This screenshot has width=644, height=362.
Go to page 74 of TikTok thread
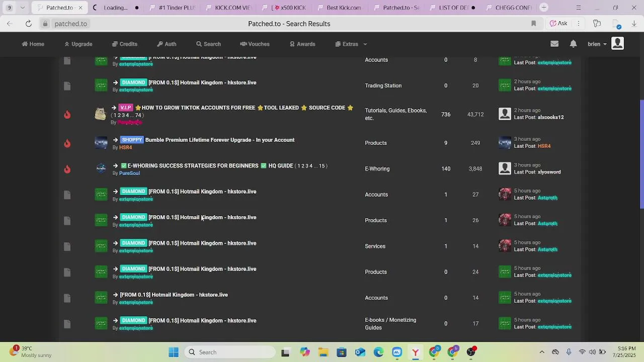(138, 115)
